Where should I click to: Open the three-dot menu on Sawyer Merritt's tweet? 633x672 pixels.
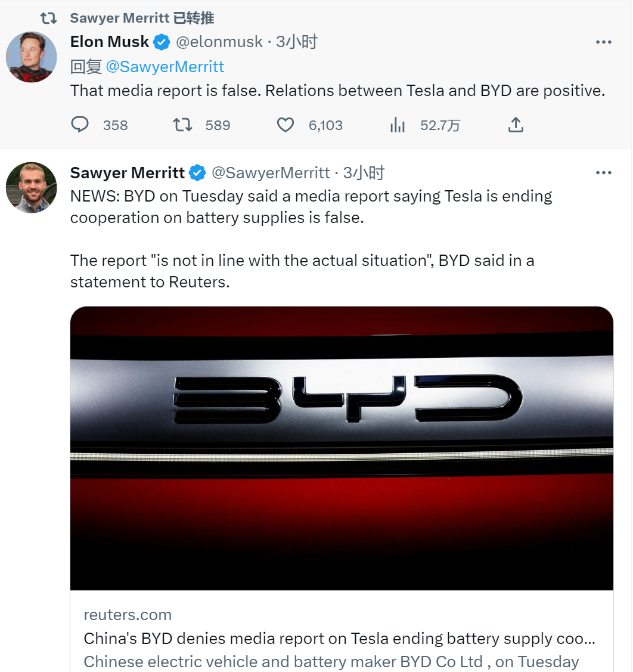coord(603,173)
